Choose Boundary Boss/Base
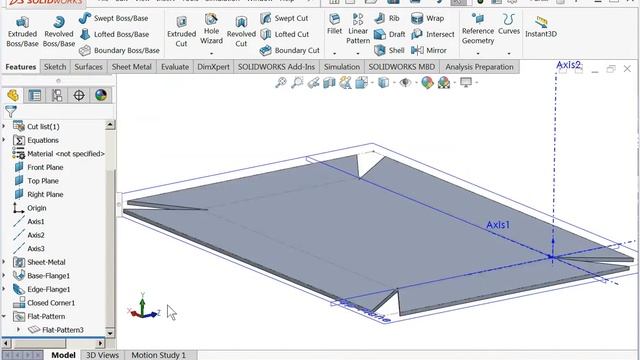 pyautogui.click(x=119, y=50)
